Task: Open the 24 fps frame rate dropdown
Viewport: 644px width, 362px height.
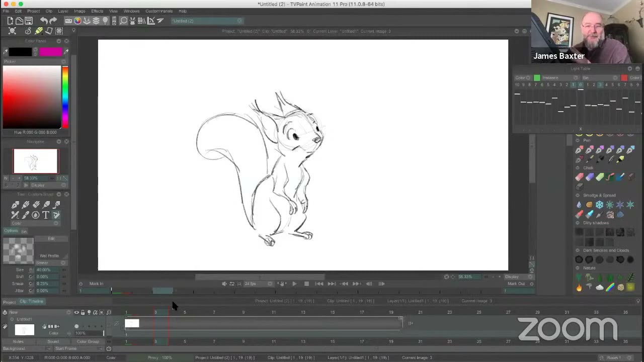Action: pyautogui.click(x=258, y=284)
